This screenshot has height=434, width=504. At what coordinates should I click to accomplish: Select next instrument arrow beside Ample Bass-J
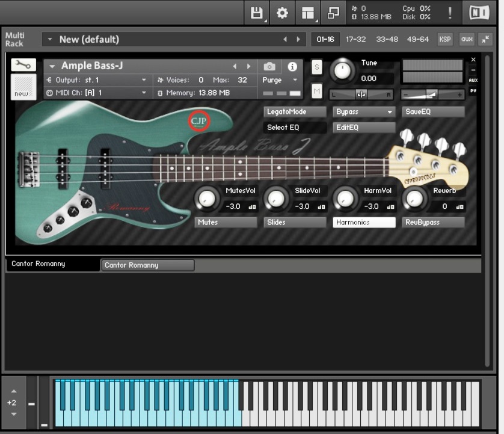(248, 66)
